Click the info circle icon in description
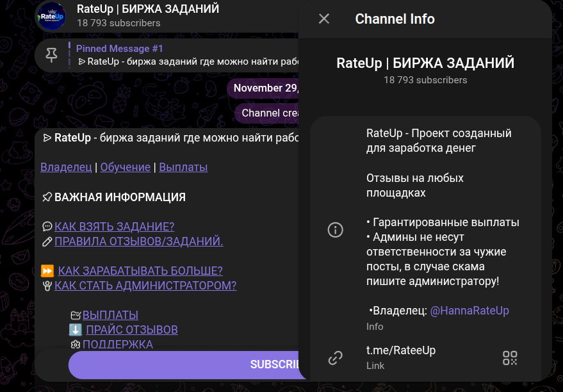This screenshot has height=392, width=563. pos(336,230)
